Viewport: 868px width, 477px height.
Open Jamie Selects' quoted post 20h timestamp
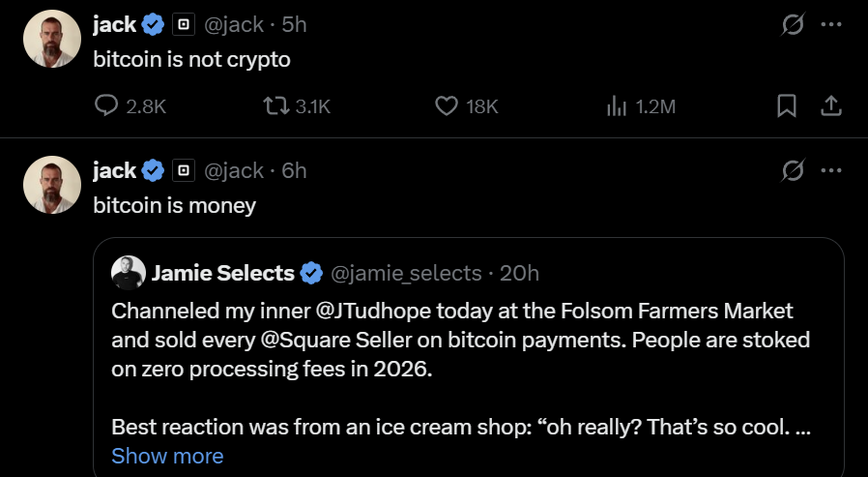click(x=519, y=274)
